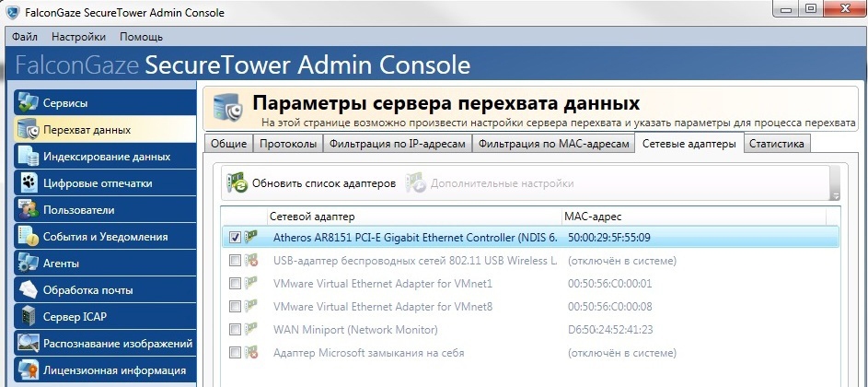Expand the toolbar overflow arrow
Image resolution: width=868 pixels, height=387 pixels.
836,195
